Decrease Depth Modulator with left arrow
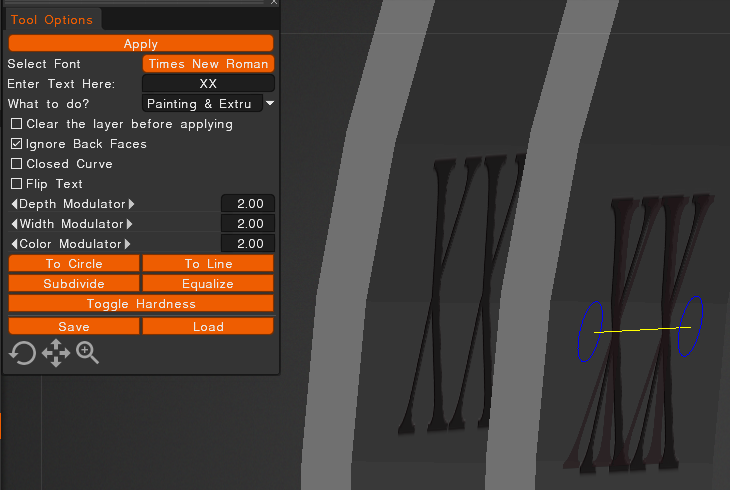 point(14,204)
